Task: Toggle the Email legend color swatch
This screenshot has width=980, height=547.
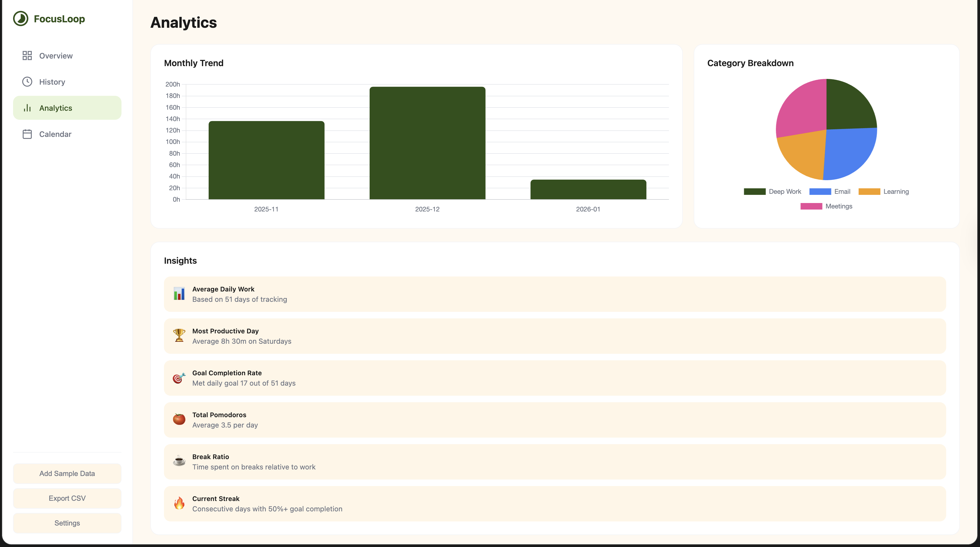Action: [820, 192]
